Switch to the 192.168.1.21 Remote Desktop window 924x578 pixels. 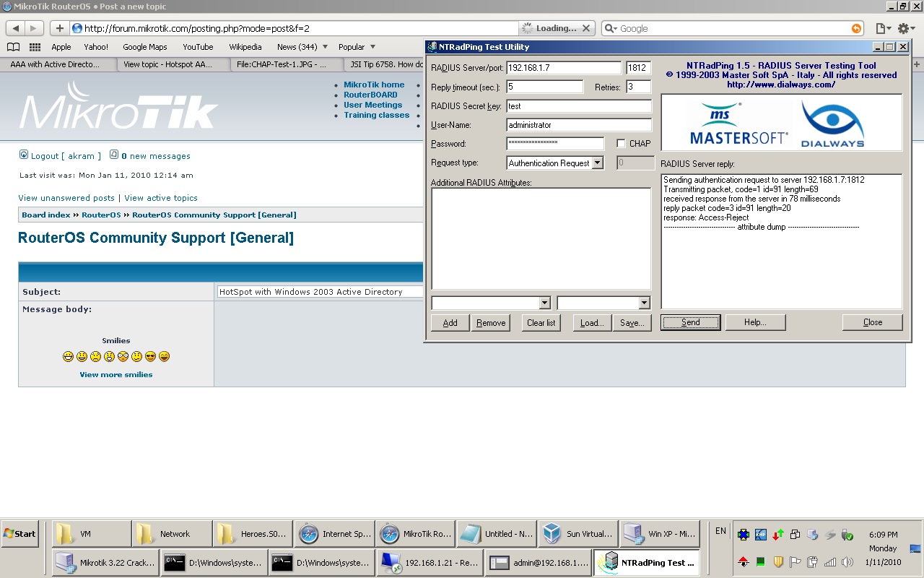click(x=430, y=563)
